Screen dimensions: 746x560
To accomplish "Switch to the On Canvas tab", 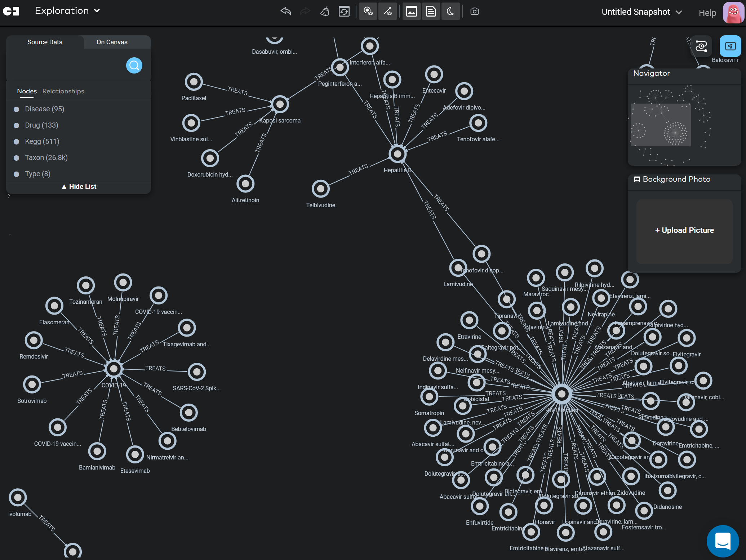I will coord(112,42).
